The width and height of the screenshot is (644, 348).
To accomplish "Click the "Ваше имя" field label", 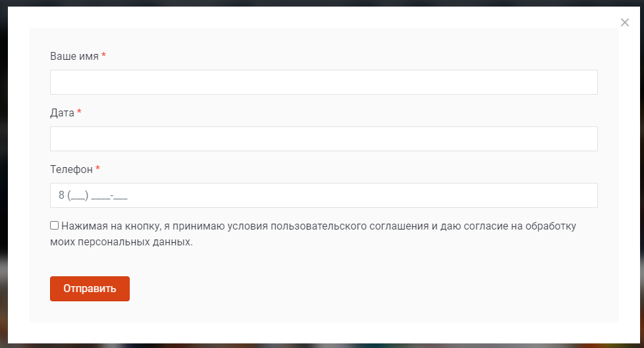I will [x=74, y=57].
